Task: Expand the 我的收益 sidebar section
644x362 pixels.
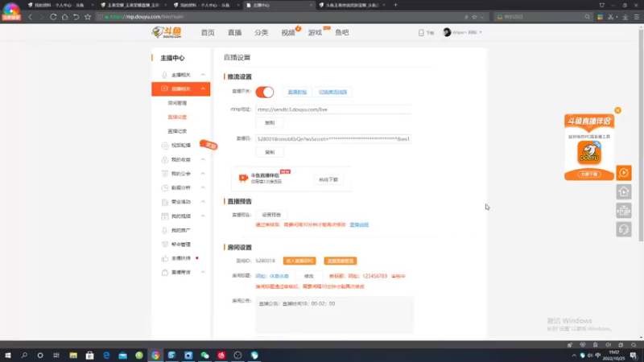Action: [x=180, y=159]
